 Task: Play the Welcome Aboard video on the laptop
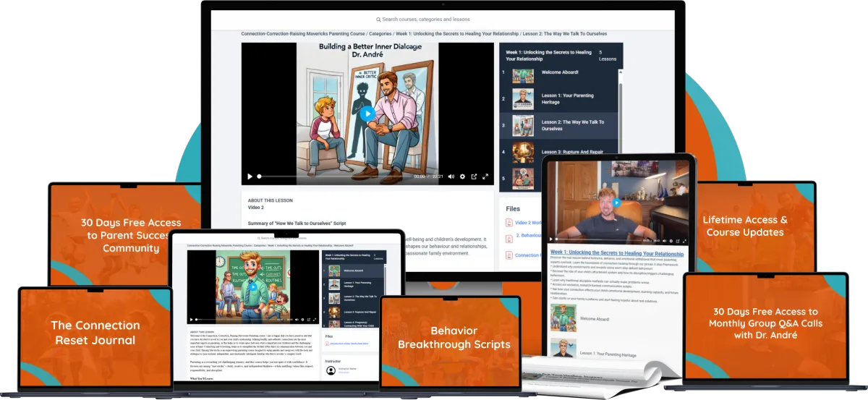[x=253, y=287]
